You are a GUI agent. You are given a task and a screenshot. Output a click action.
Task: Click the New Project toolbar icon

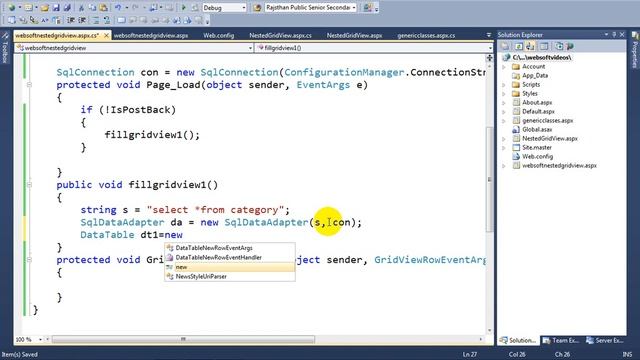pyautogui.click(x=11, y=7)
